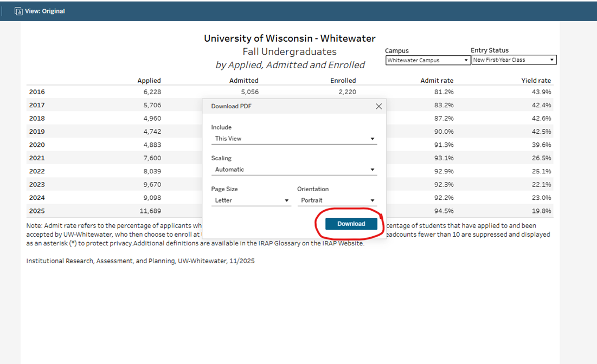Click the Download button
This screenshot has width=597, height=364.
coord(351,224)
